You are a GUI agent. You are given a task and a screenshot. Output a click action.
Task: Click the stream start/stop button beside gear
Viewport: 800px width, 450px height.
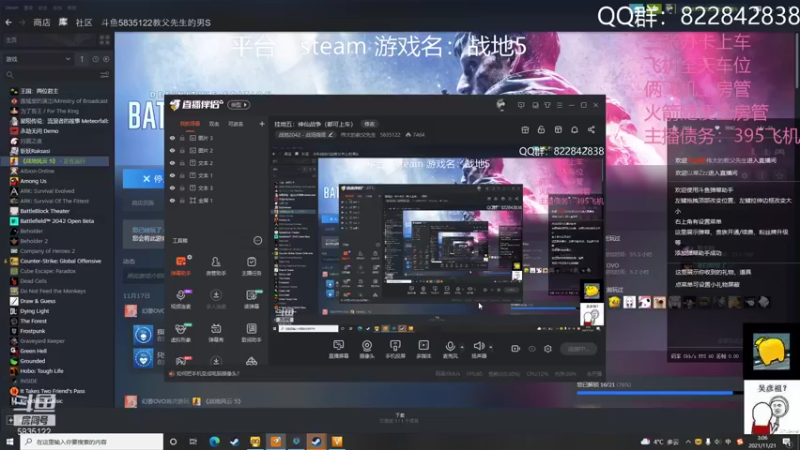[x=579, y=349]
